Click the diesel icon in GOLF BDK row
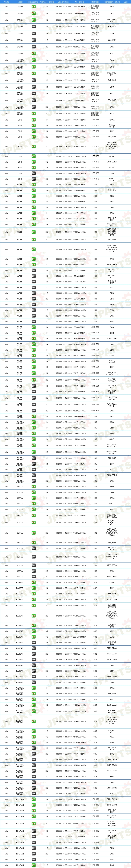This screenshot has width=131, height=868. coord(34,299)
